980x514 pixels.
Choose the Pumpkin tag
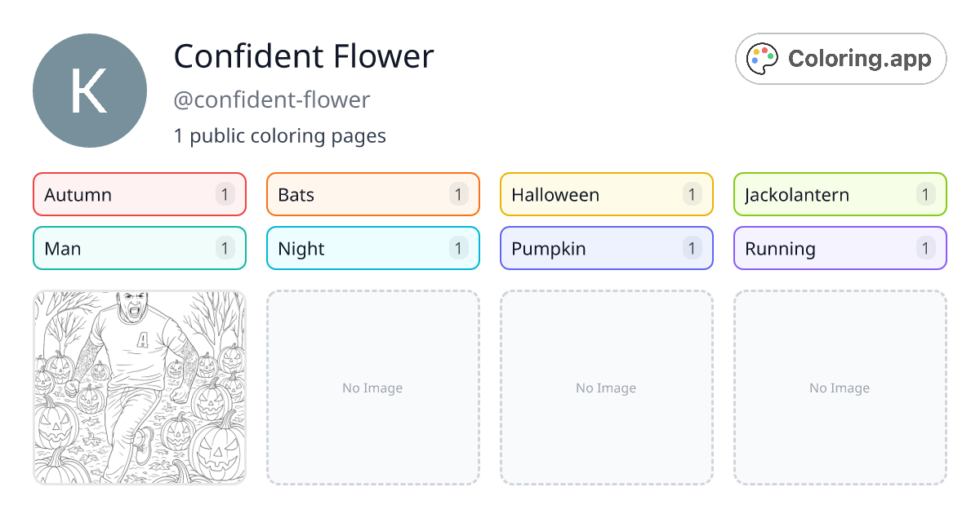pyautogui.click(x=607, y=248)
